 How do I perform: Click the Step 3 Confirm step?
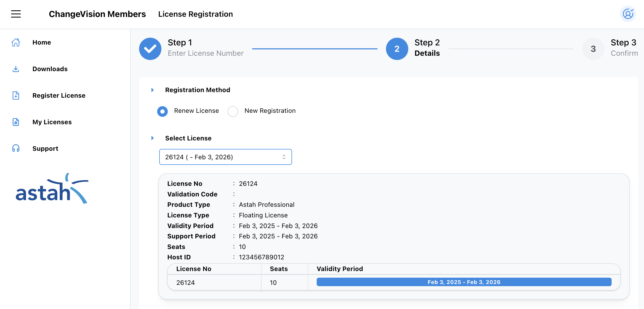coord(593,49)
